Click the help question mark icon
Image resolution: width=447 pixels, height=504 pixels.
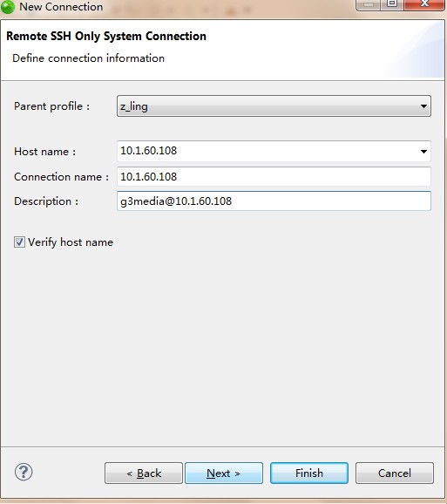click(x=24, y=473)
